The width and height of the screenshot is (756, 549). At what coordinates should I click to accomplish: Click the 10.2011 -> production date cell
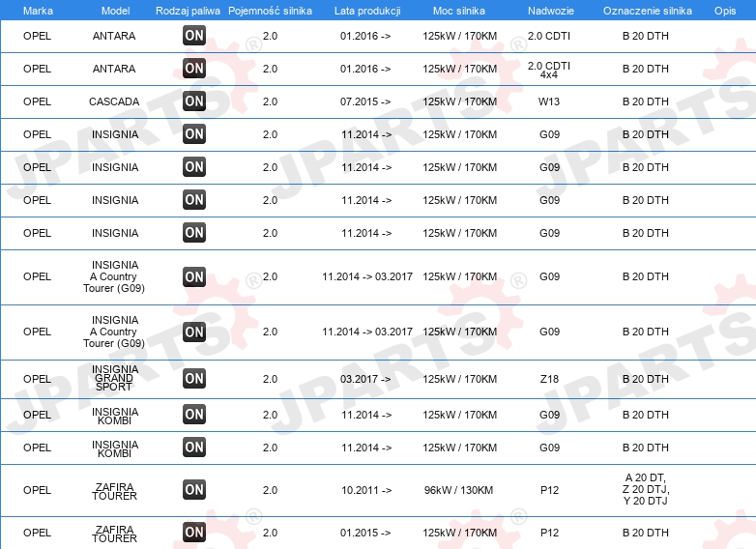[366, 490]
